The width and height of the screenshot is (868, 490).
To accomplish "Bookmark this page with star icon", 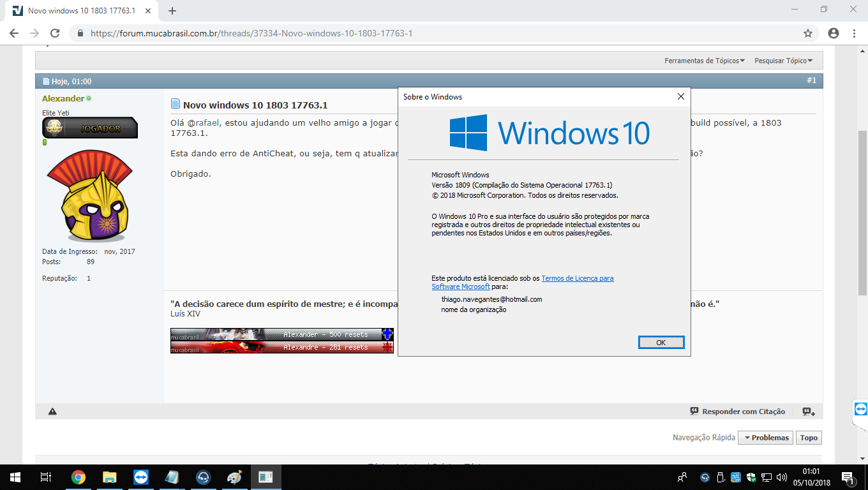I will [x=807, y=33].
